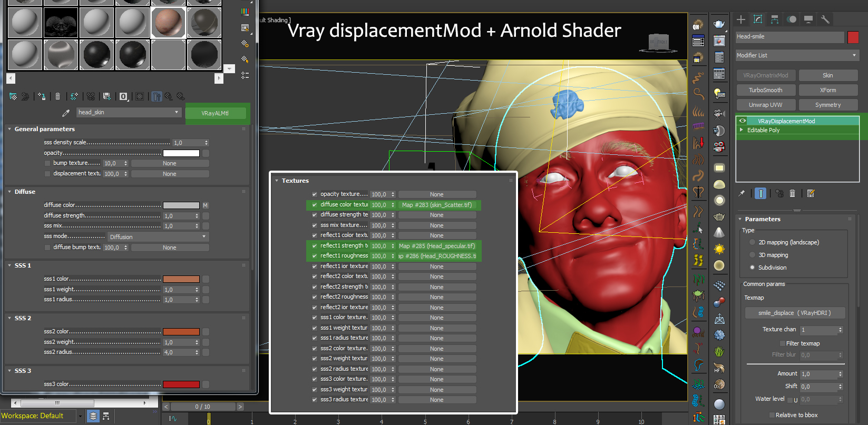Toggle Show Shaded Material in Viewport
The width and height of the screenshot is (868, 425).
point(140,96)
